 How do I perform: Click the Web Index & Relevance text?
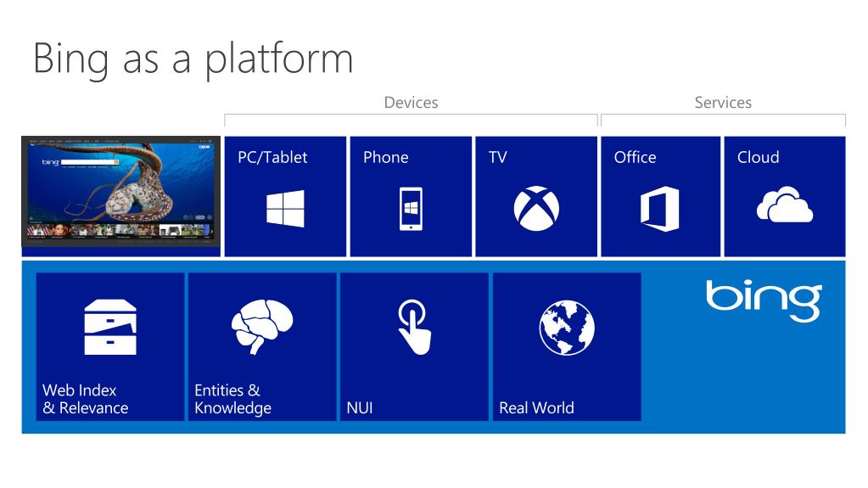(x=85, y=399)
